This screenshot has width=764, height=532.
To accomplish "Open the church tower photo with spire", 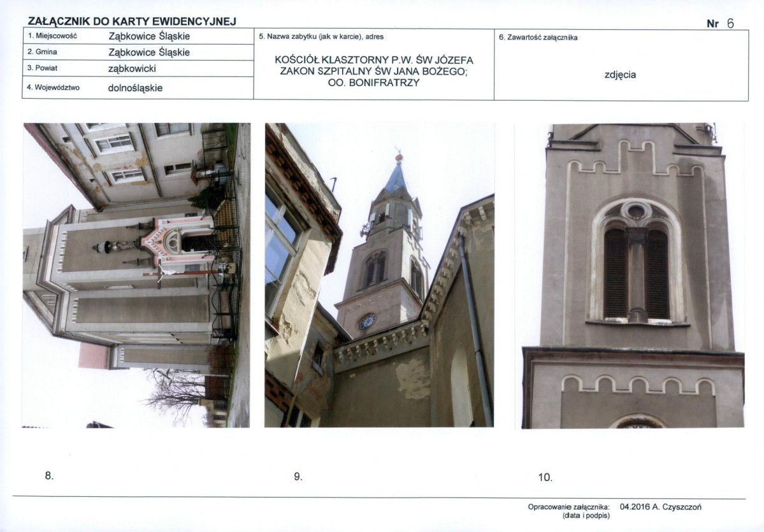I will pyautogui.click(x=379, y=275).
